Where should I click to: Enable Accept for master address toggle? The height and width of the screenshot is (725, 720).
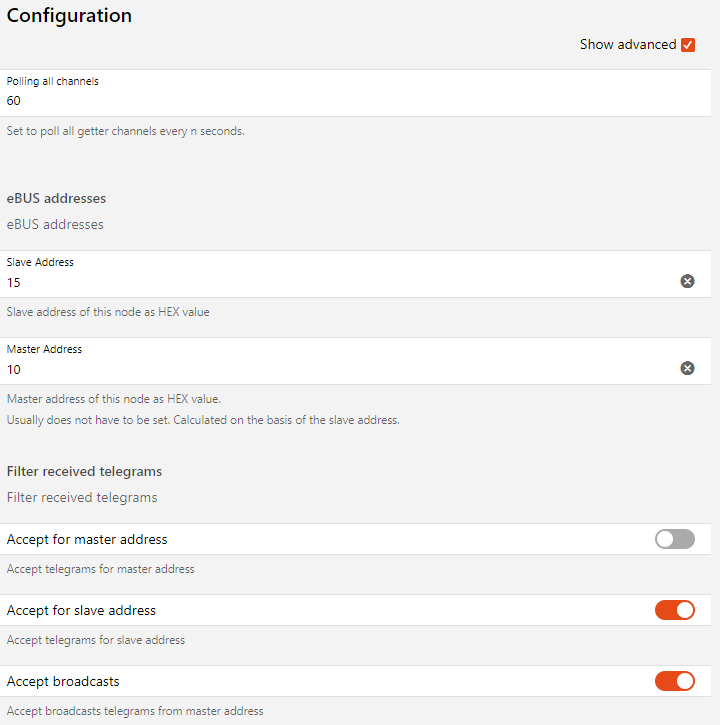pos(674,539)
